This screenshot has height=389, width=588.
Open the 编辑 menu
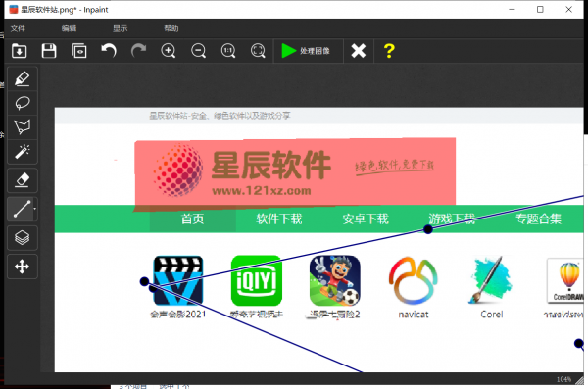pos(69,28)
